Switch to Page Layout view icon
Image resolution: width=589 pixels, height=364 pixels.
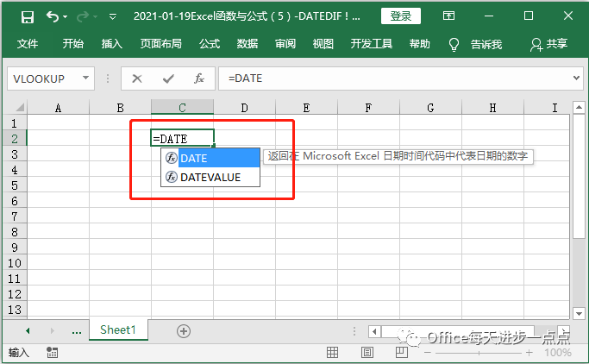[367, 352]
